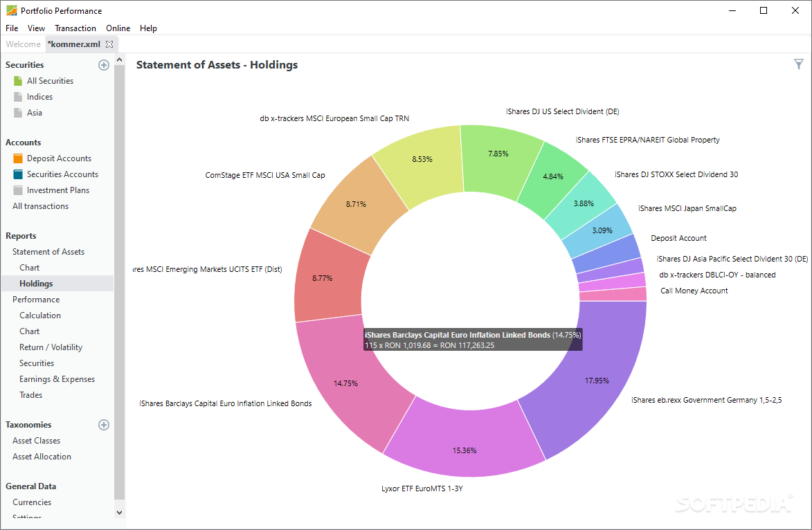Create a new taxonomy with the plus icon
The image size is (812, 530).
coord(103,424)
